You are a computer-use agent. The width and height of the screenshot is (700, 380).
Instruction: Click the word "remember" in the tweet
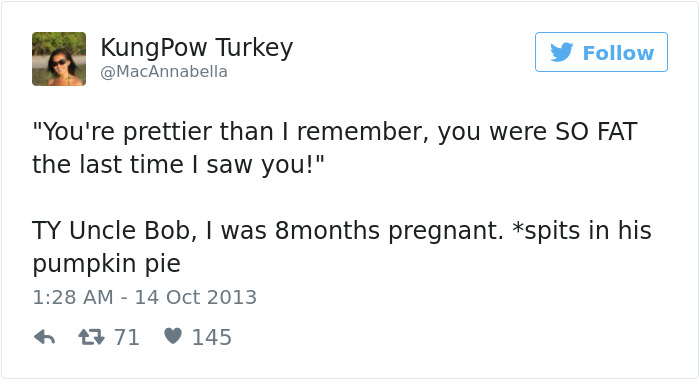[x=361, y=132]
